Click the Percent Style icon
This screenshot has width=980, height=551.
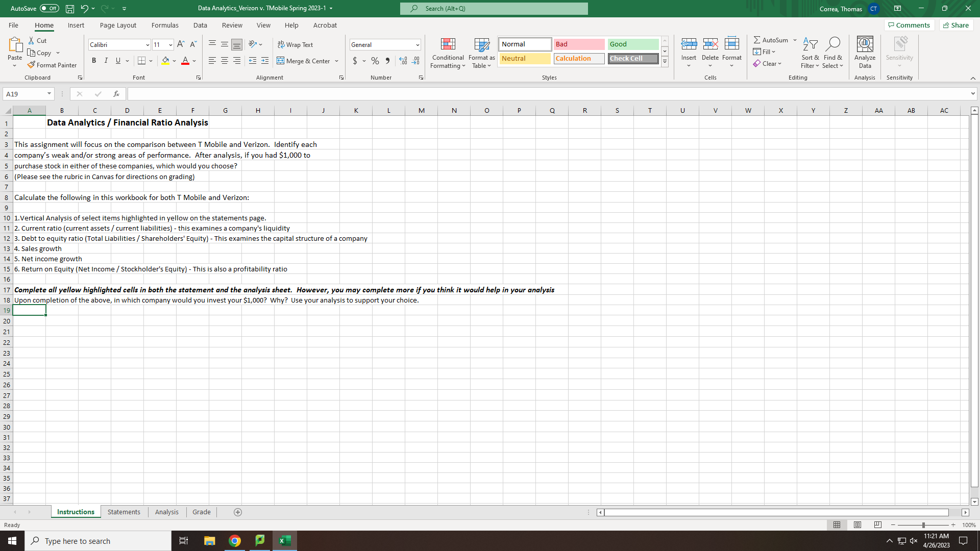[x=375, y=61]
